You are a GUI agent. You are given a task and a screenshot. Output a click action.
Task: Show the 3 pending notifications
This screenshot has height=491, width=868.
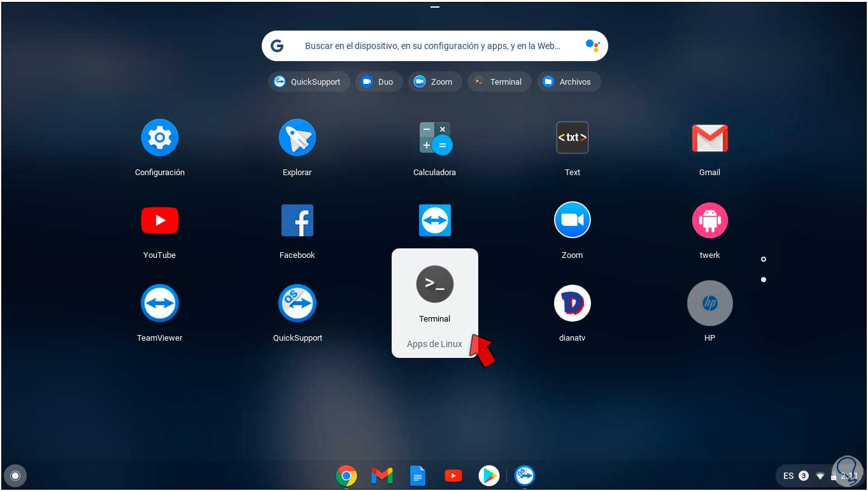pyautogui.click(x=804, y=476)
